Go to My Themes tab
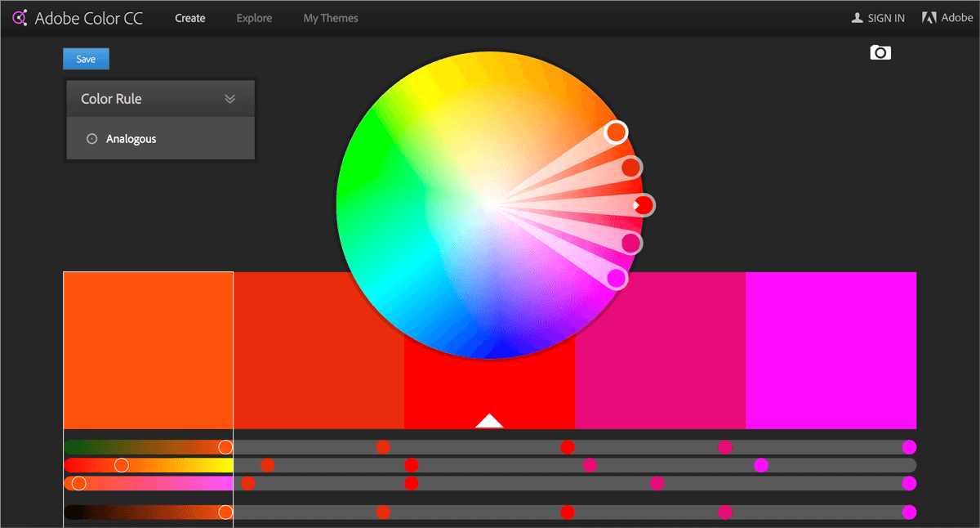 (x=331, y=18)
